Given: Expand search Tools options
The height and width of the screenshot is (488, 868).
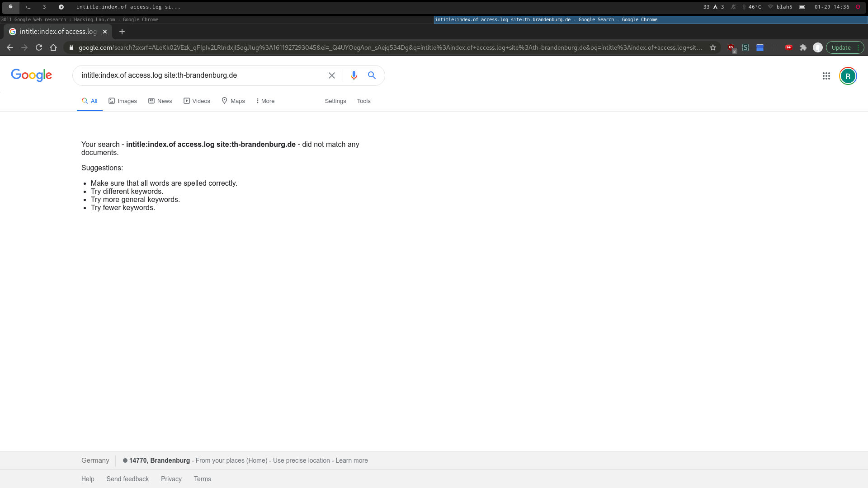Looking at the screenshot, I should (363, 101).
